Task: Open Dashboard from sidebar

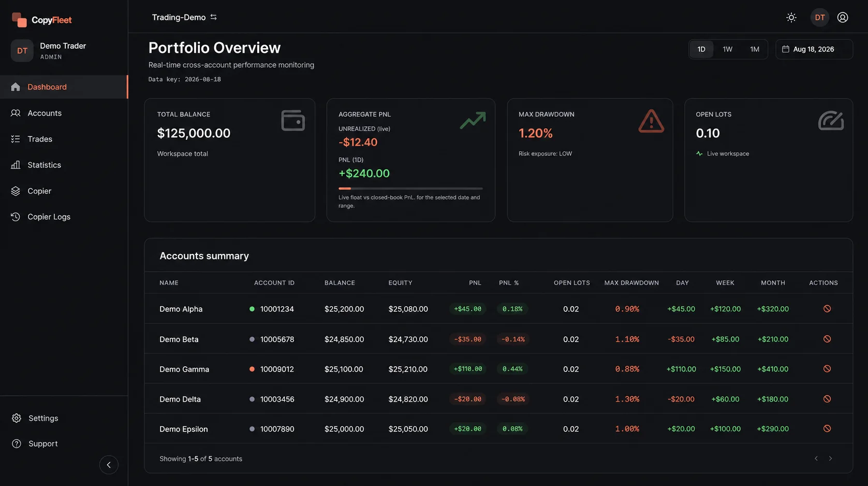Action: click(64, 87)
